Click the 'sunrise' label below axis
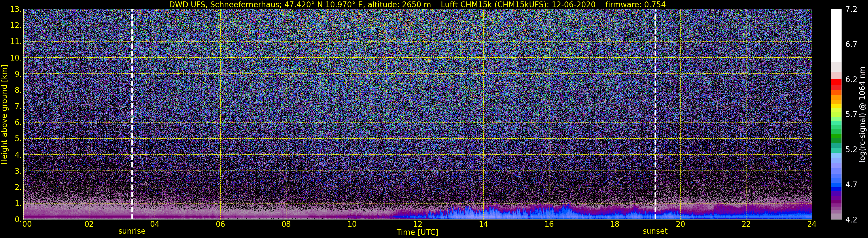Viewport: 868px width, 238px height. click(x=132, y=231)
